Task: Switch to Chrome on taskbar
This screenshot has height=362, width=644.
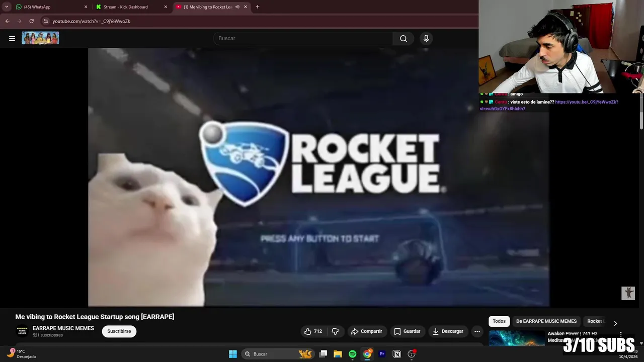Action: click(367, 354)
